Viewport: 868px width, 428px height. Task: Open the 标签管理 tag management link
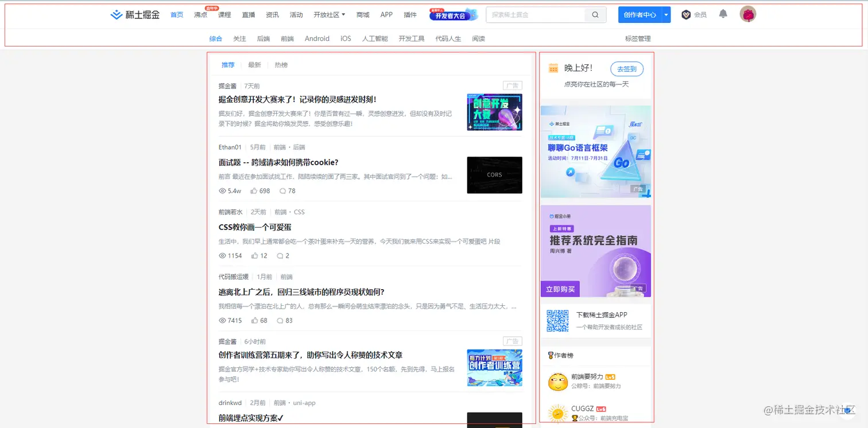pyautogui.click(x=637, y=38)
